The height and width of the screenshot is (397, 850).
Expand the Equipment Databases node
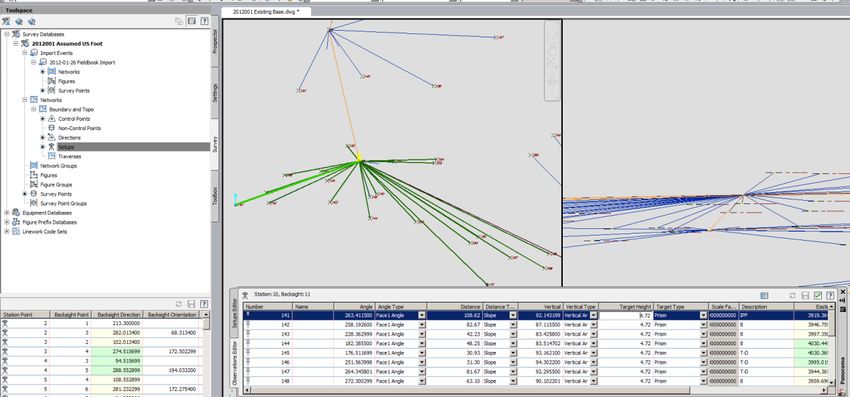click(7, 213)
